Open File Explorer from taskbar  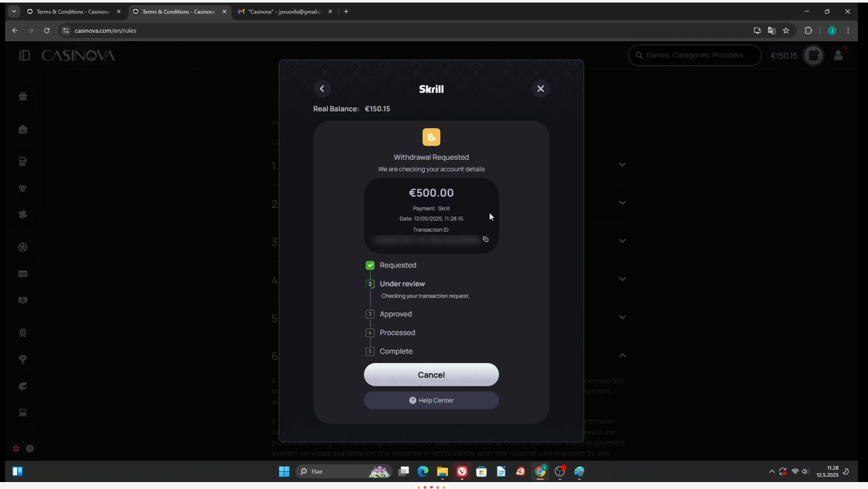click(442, 471)
